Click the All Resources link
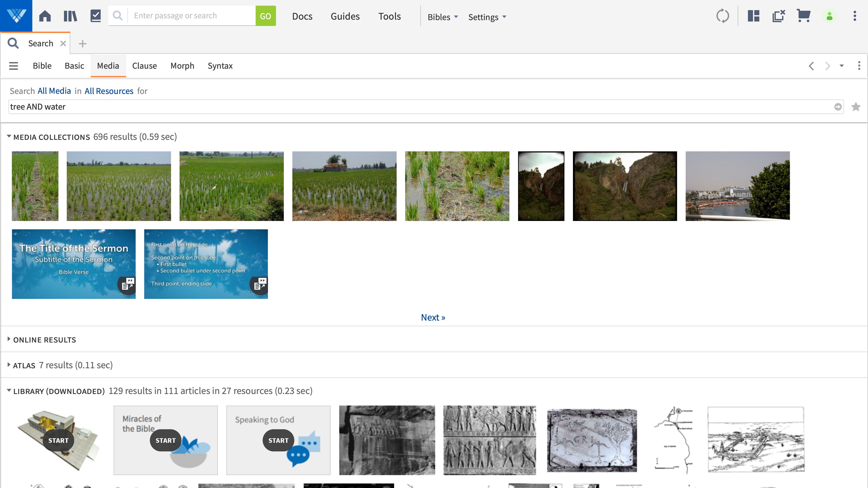This screenshot has height=488, width=868. click(x=109, y=91)
